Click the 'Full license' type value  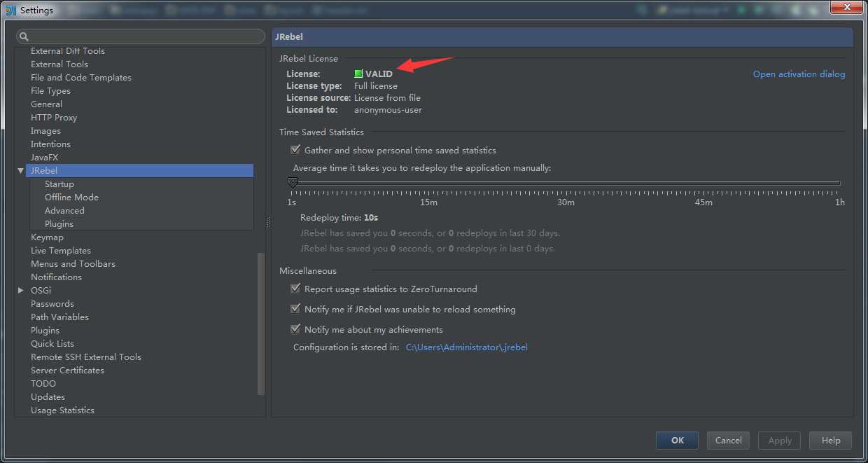pyautogui.click(x=376, y=85)
